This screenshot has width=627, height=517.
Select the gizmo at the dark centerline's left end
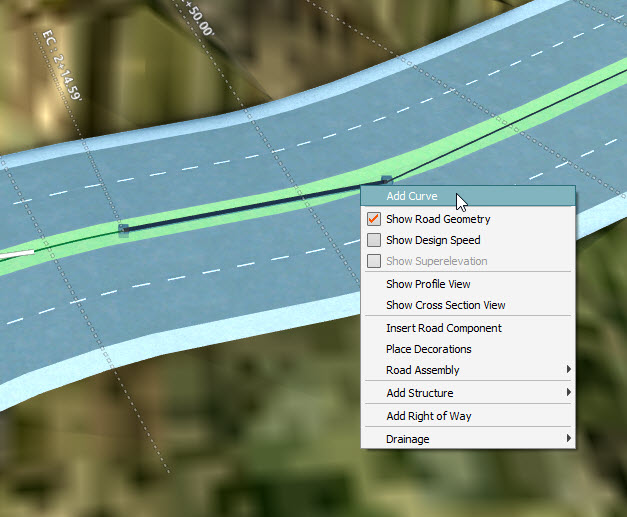[x=124, y=229]
